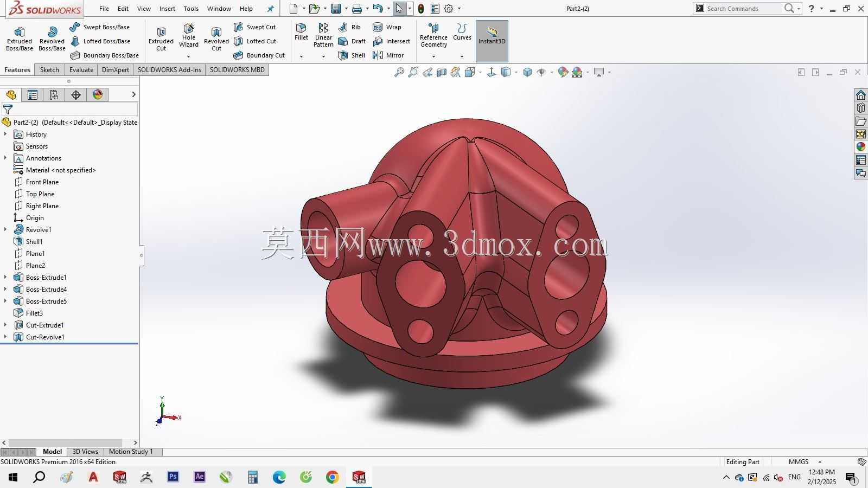Select Front Plane in the feature tree
This screenshot has height=488, width=868.
[42, 182]
